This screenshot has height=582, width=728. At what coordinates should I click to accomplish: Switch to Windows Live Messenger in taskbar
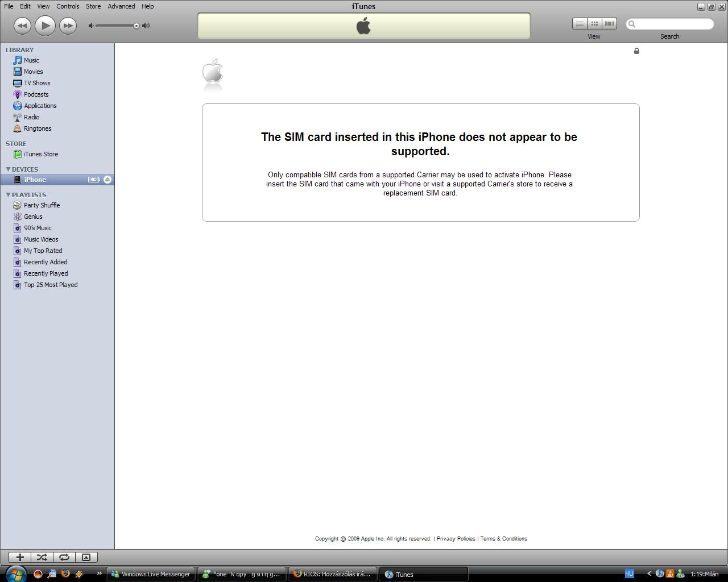tap(151, 574)
